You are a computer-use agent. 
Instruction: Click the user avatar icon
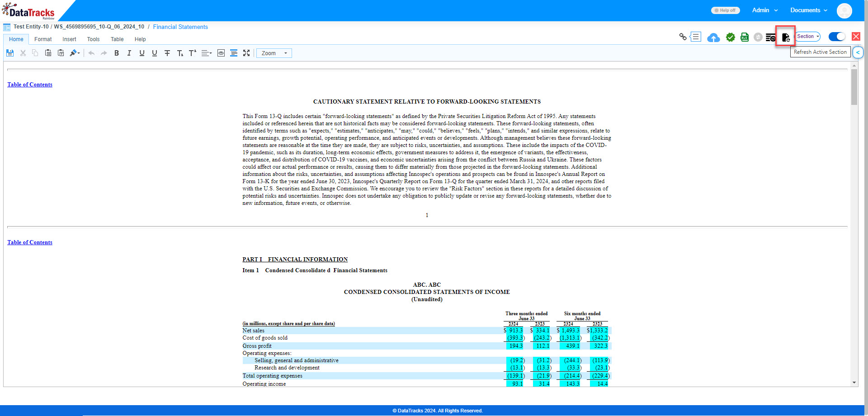844,10
